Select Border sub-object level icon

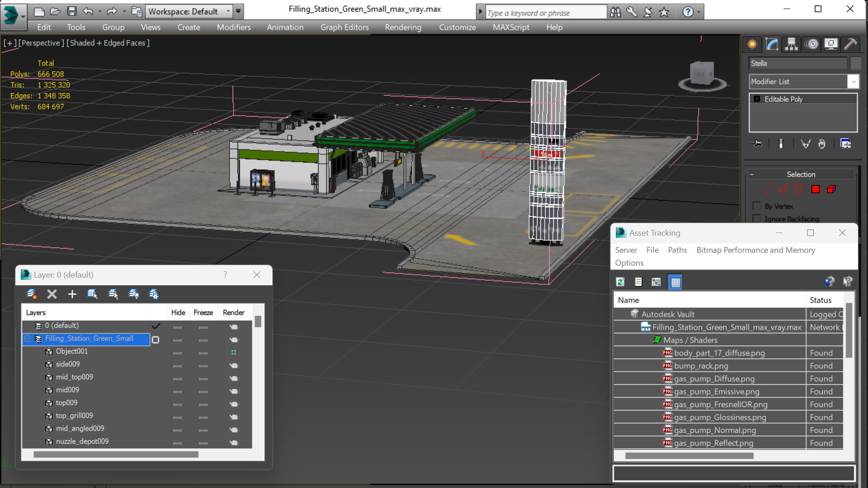[x=799, y=189]
